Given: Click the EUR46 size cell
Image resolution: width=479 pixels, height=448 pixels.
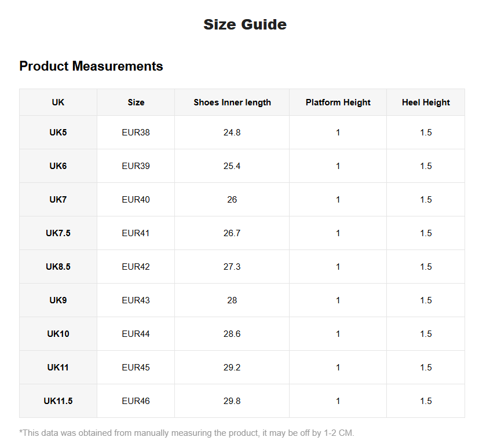Looking at the screenshot, I should 136,401.
